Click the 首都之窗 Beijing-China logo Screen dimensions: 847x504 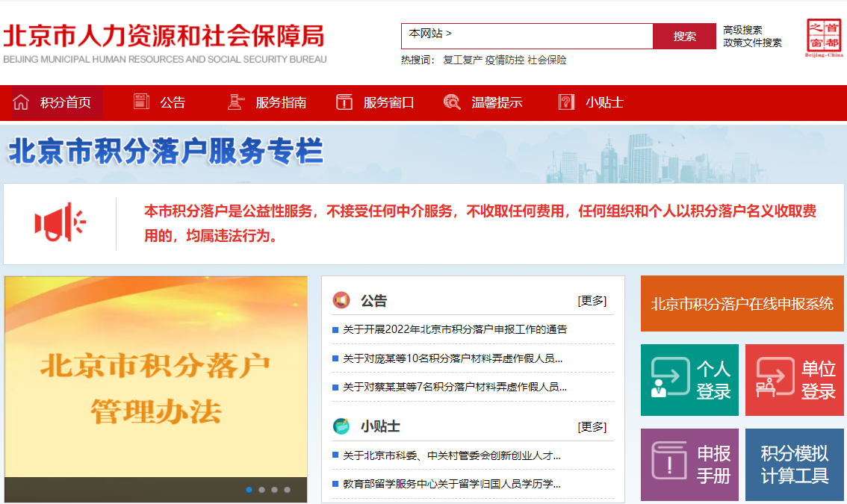[824, 37]
